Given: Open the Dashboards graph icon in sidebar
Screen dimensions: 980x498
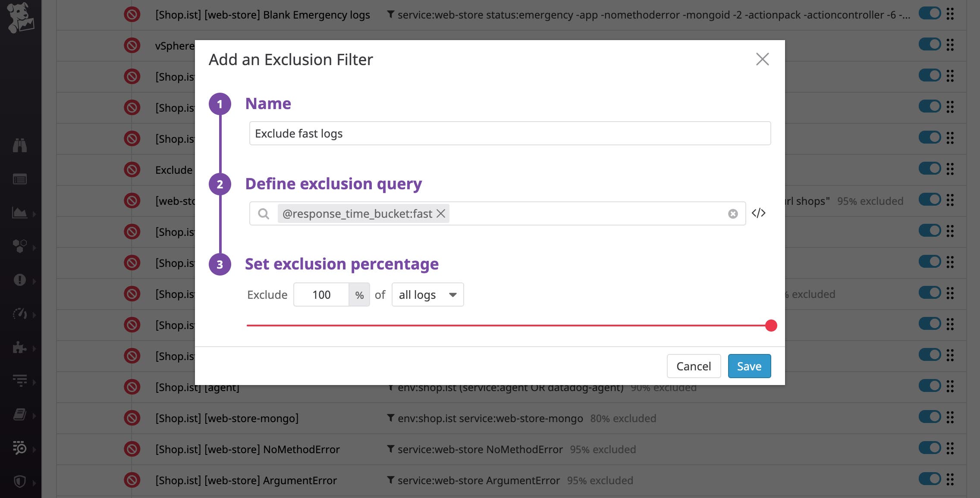Looking at the screenshot, I should coord(21,213).
